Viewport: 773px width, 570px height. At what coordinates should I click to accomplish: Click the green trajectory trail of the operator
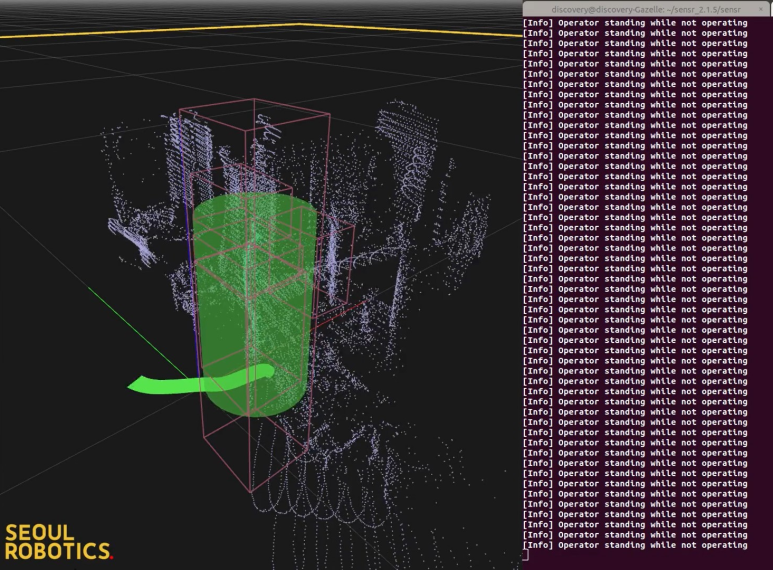201,380
